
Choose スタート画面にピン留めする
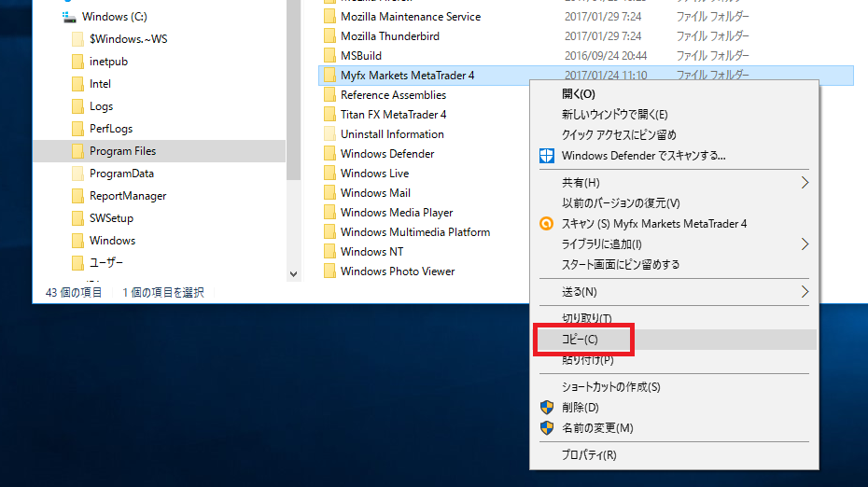click(x=674, y=265)
